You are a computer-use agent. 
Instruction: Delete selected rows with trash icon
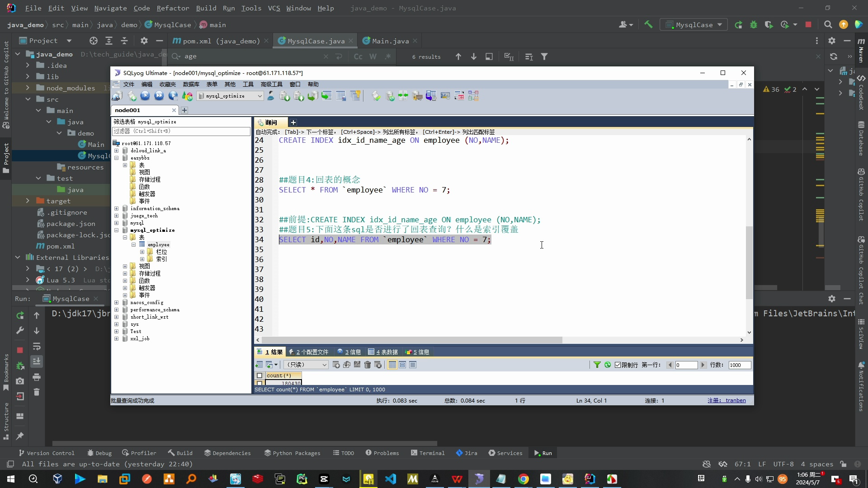(x=368, y=365)
